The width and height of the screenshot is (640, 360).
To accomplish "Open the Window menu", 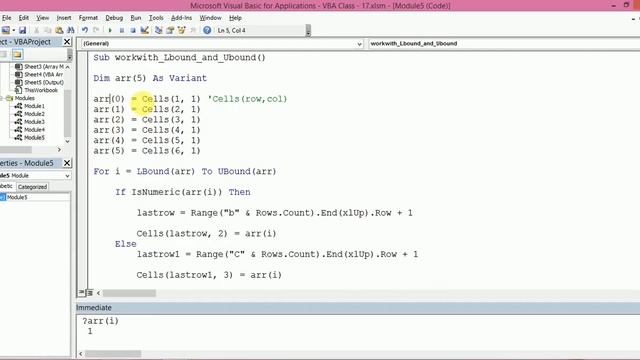I will coord(210,18).
